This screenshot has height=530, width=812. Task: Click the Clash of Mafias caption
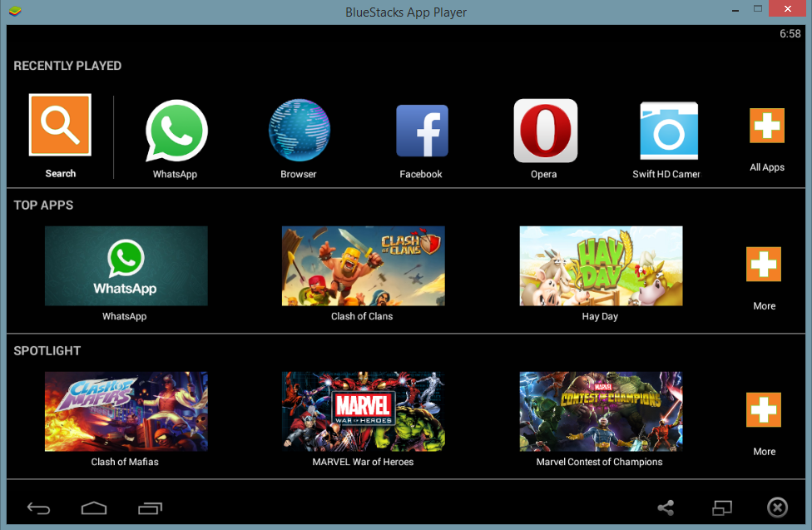pyautogui.click(x=125, y=462)
